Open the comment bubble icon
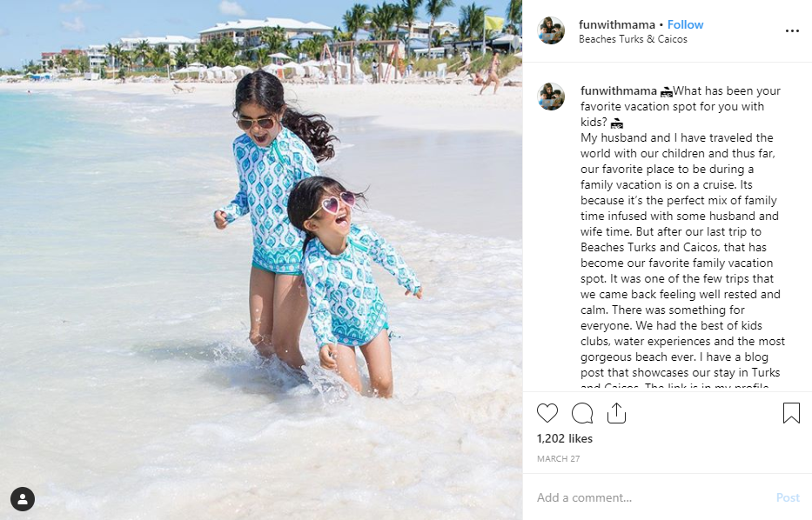The image size is (812, 520). coord(582,413)
